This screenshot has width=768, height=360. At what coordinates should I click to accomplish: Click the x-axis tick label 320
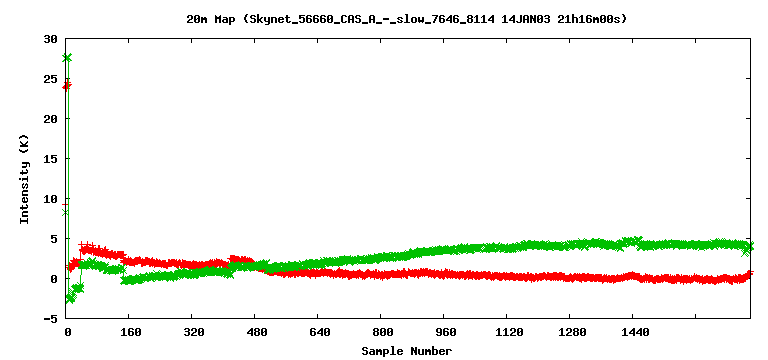(194, 333)
